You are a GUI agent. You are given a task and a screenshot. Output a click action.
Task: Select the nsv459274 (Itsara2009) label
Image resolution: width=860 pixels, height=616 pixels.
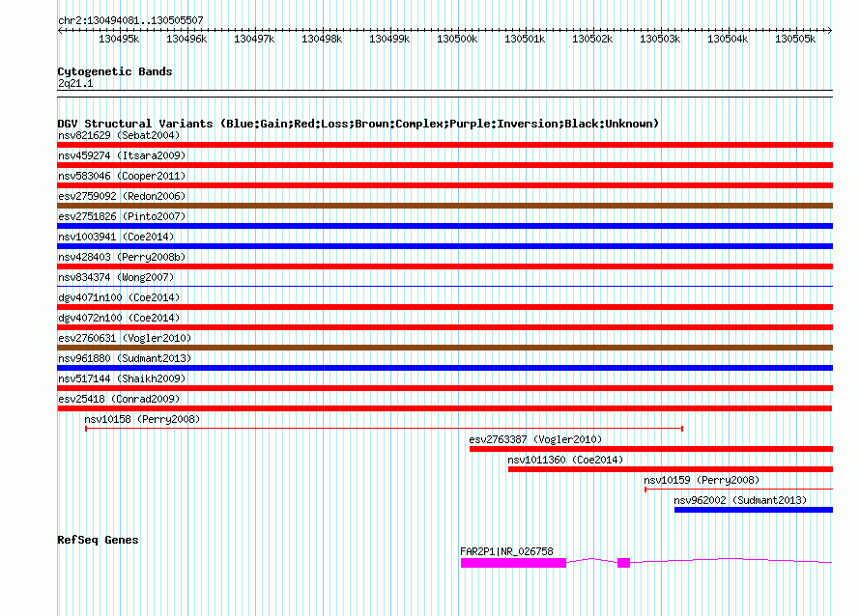[x=122, y=155]
